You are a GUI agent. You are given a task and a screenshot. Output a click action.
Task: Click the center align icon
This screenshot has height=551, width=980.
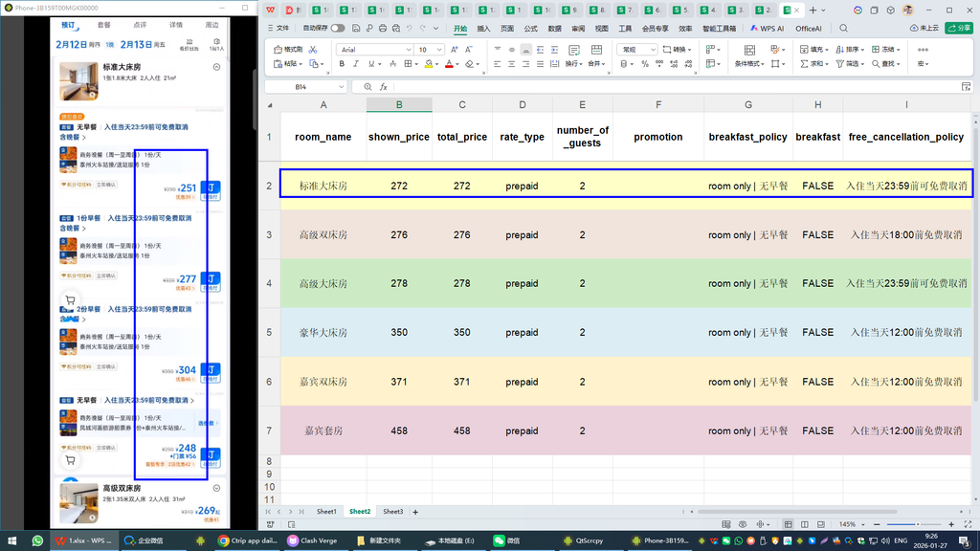click(x=512, y=64)
